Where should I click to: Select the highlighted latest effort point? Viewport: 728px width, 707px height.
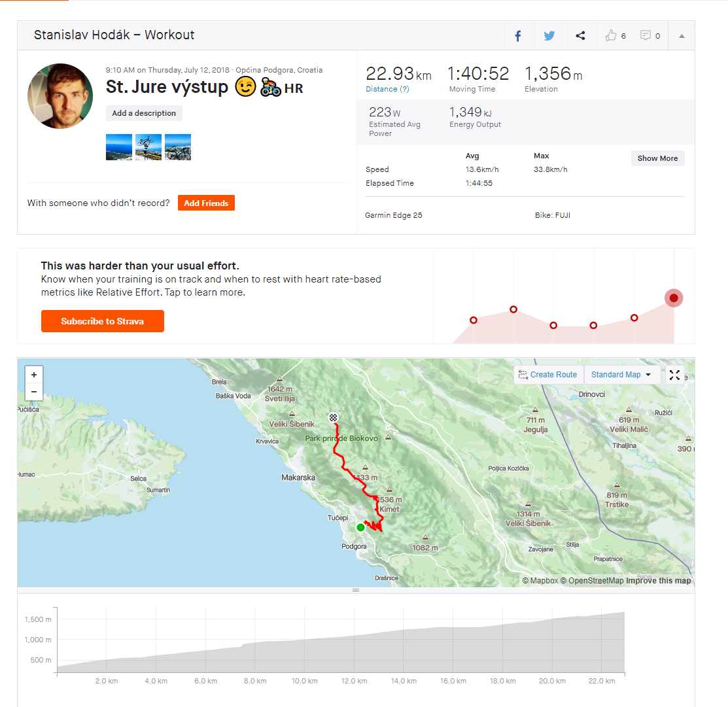pos(674,298)
